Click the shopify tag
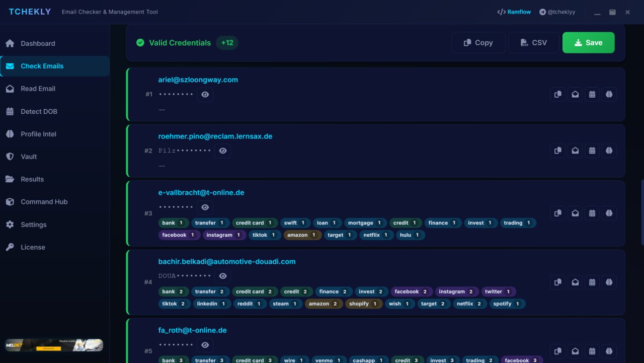The image size is (644, 363). (364, 304)
